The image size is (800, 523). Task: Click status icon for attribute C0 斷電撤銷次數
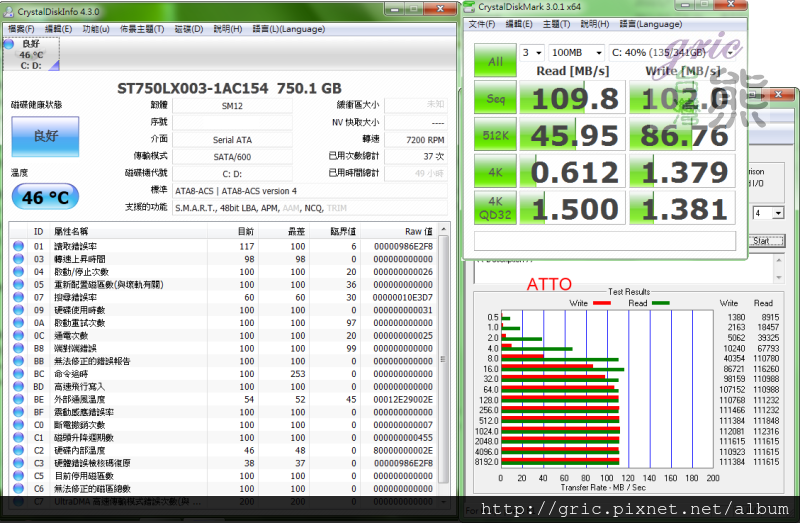[x=18, y=425]
